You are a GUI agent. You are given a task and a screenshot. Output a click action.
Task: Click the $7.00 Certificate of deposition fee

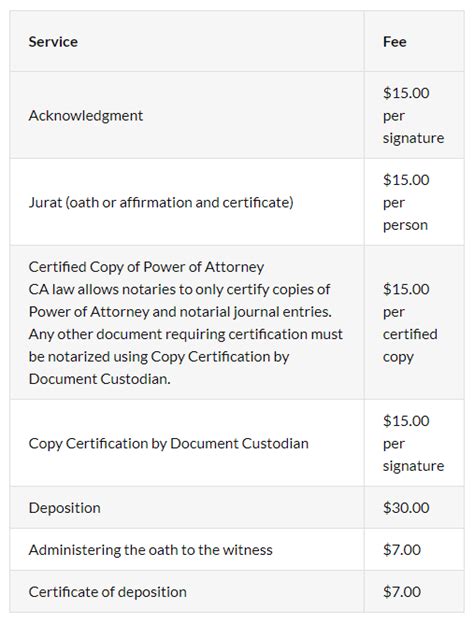click(402, 592)
